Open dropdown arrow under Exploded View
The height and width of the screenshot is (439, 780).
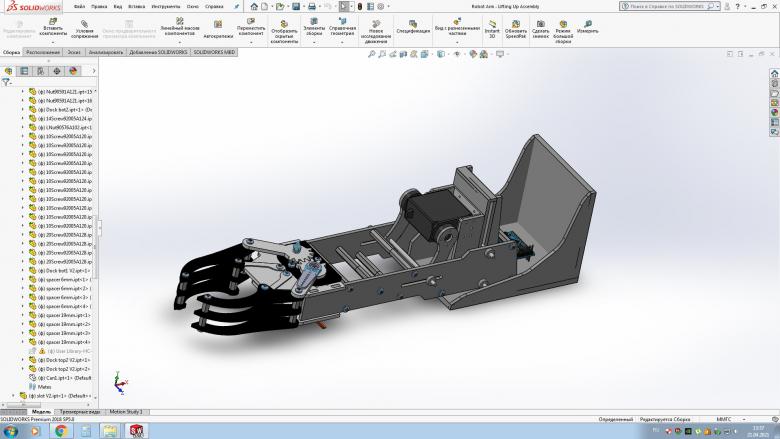pos(457,42)
